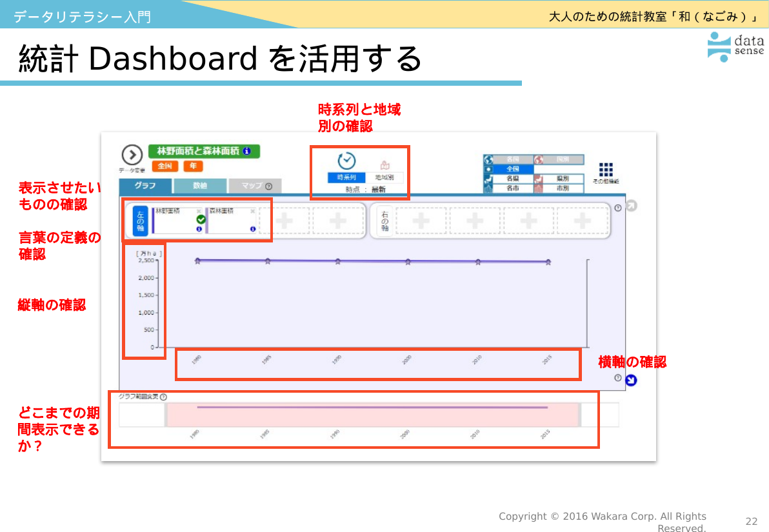The width and height of the screenshot is (769, 532).
Task: Open the グラフ tab
Action: [145, 186]
